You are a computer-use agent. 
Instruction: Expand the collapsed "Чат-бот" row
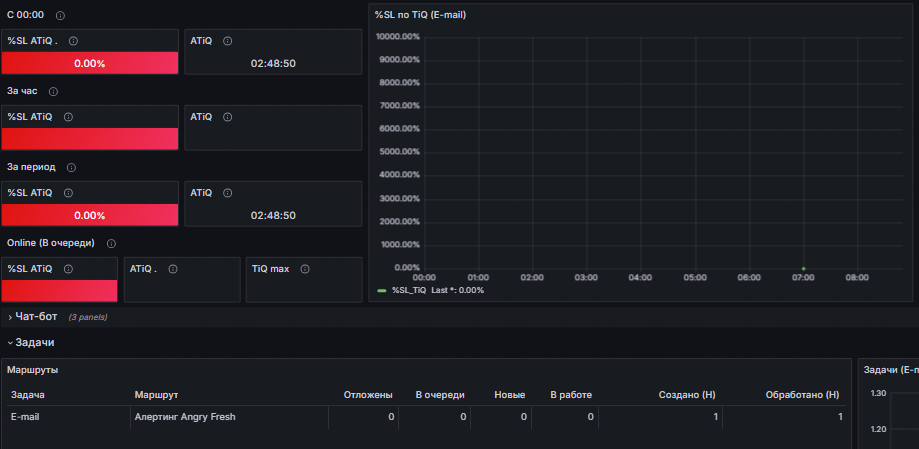point(35,317)
